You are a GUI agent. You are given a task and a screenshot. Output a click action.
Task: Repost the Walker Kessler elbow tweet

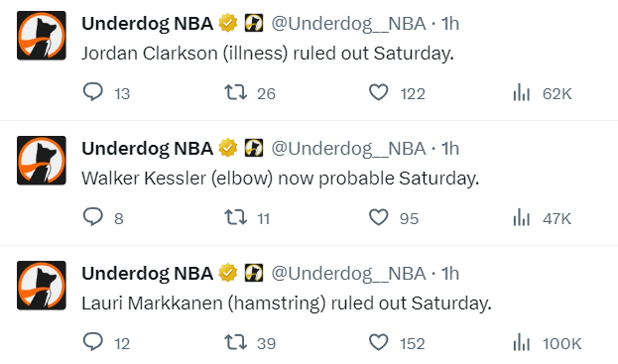[236, 217]
